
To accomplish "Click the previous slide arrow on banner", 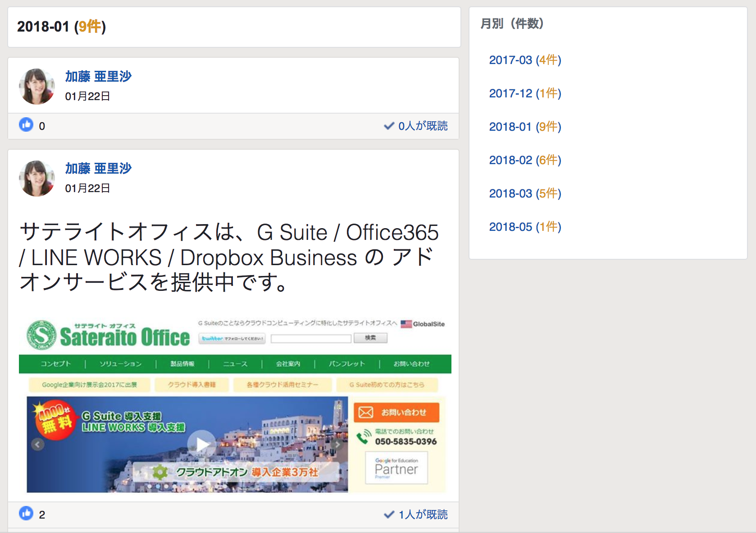I will tap(38, 445).
